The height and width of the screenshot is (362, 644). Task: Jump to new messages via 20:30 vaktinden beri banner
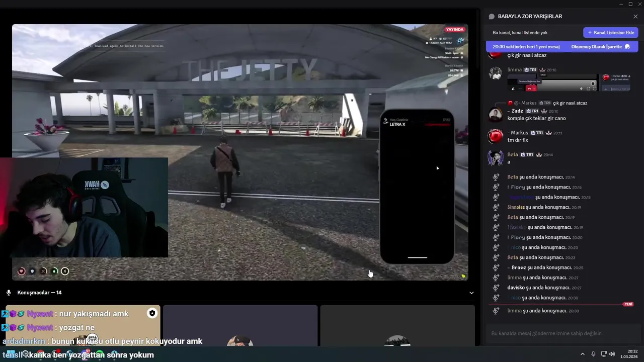(x=526, y=47)
